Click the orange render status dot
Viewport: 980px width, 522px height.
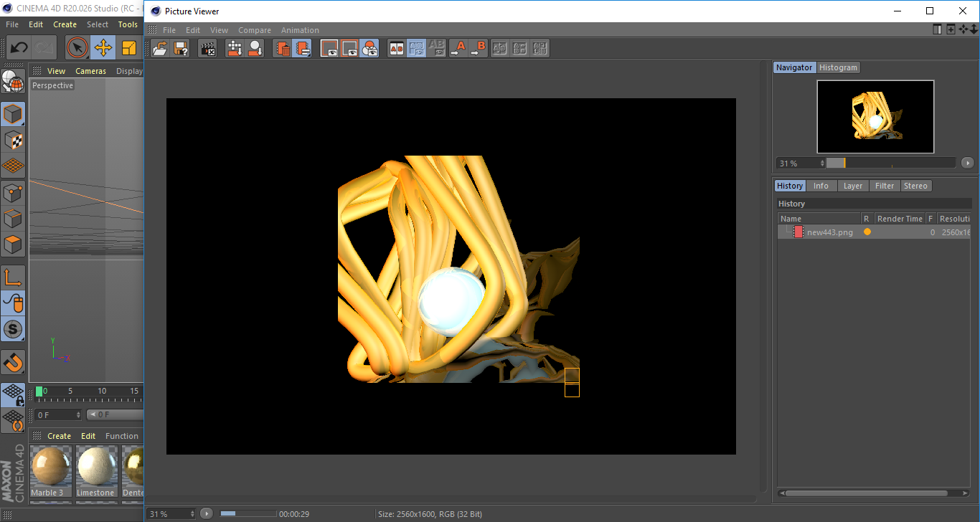867,232
